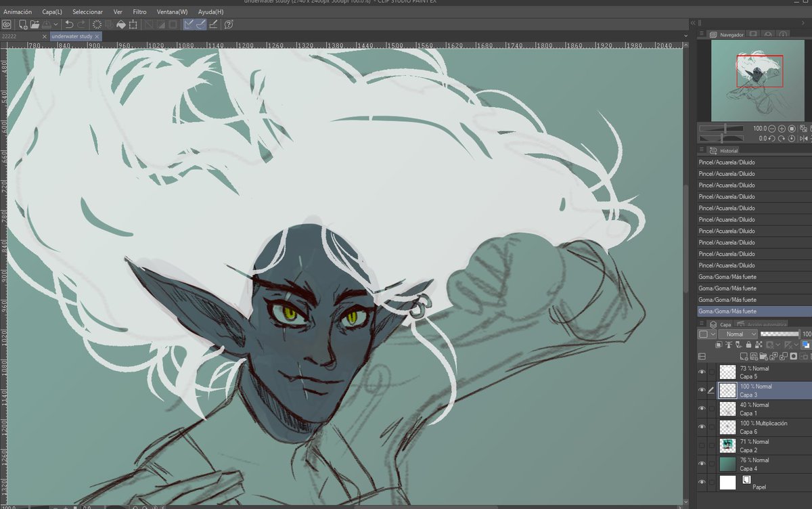Click the Clear layer dotted-circle icon

point(97,24)
